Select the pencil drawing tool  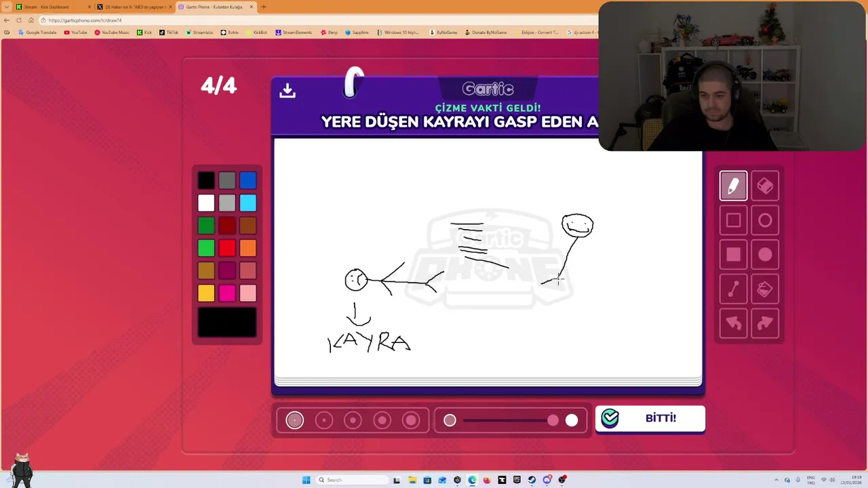point(733,186)
